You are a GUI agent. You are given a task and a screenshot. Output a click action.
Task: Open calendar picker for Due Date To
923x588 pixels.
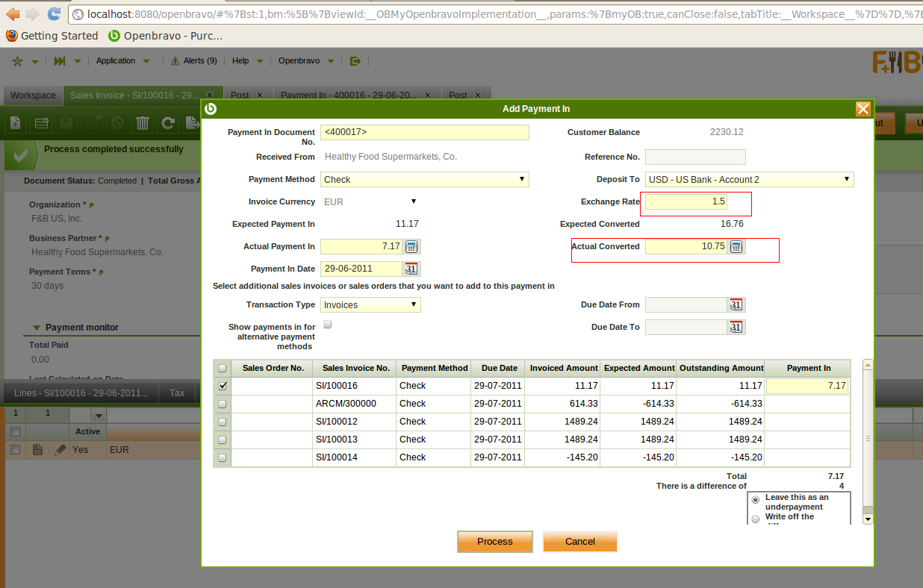pos(736,327)
